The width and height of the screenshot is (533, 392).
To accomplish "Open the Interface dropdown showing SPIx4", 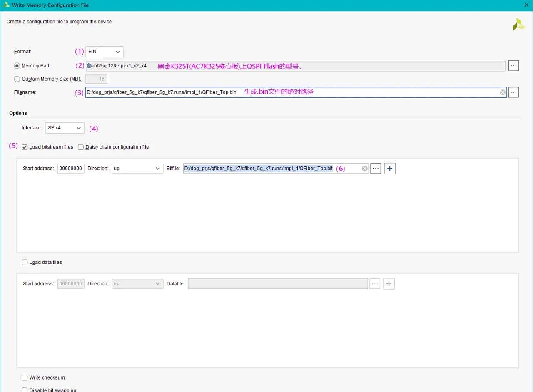I will tap(64, 128).
